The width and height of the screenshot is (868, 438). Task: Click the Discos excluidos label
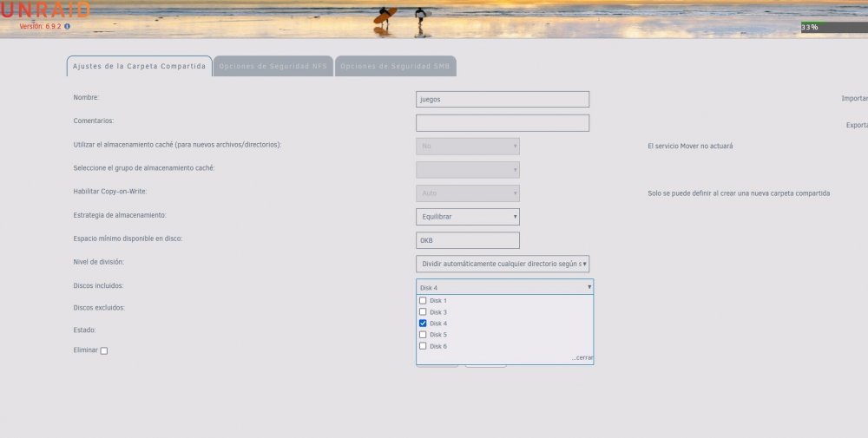99,308
